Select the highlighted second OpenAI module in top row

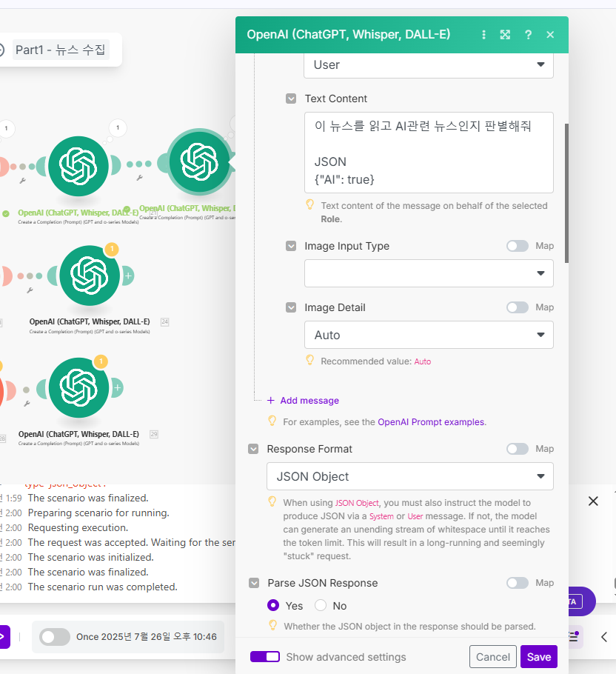pos(199,162)
